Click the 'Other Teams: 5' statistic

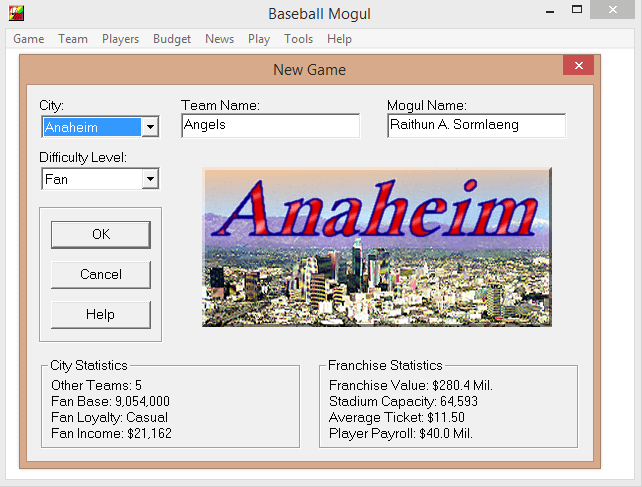(x=96, y=385)
